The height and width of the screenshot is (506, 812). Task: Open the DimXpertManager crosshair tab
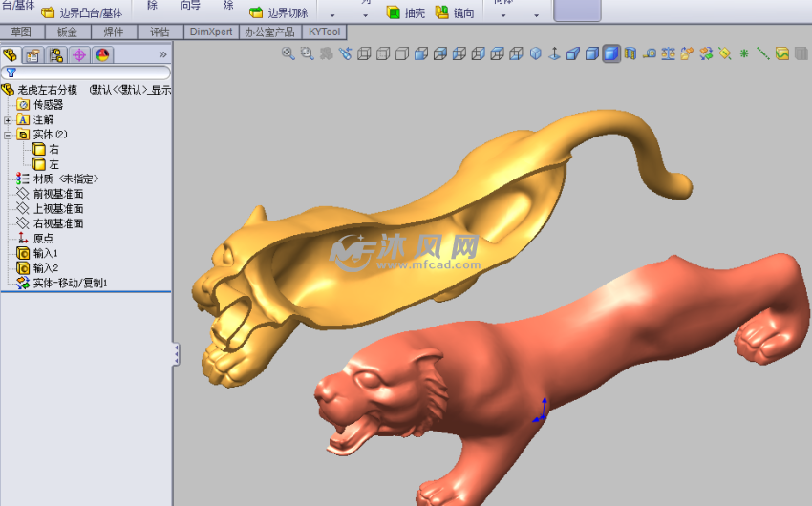pyautogui.click(x=79, y=55)
